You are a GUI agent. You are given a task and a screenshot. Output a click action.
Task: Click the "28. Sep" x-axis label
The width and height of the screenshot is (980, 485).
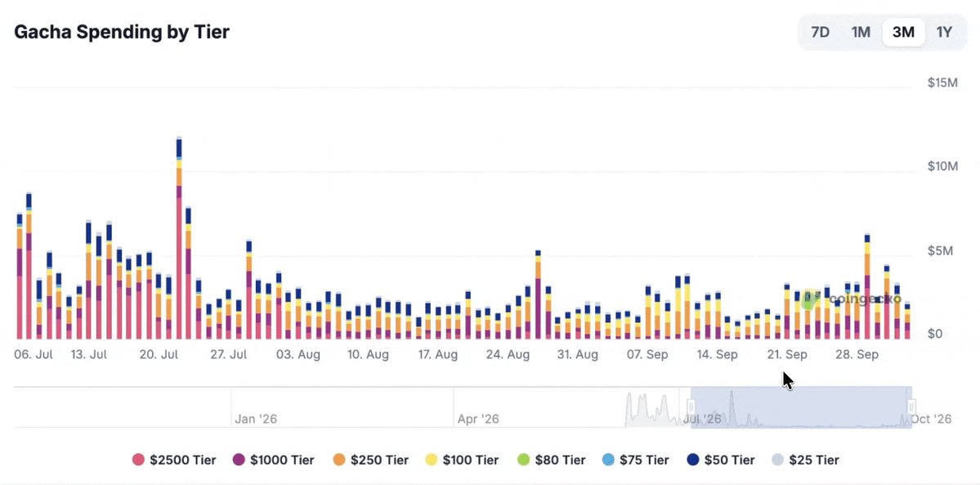[x=857, y=355]
